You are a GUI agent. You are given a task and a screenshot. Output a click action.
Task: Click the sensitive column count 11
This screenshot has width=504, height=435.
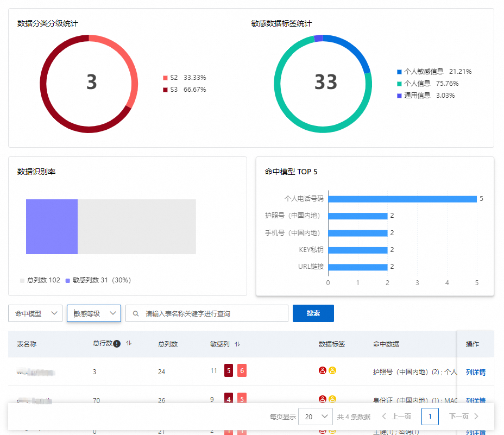tap(214, 371)
